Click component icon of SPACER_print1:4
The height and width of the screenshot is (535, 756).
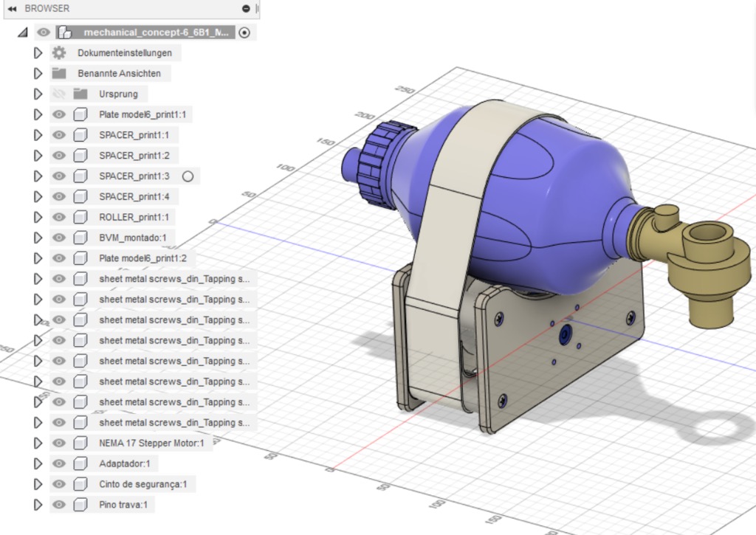click(80, 196)
